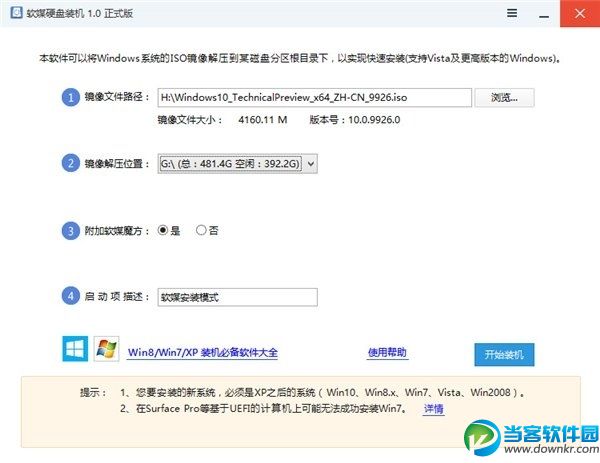This screenshot has height=463, width=600.
Task: Minimize the 软媒硬盘装机 window
Action: 544,15
